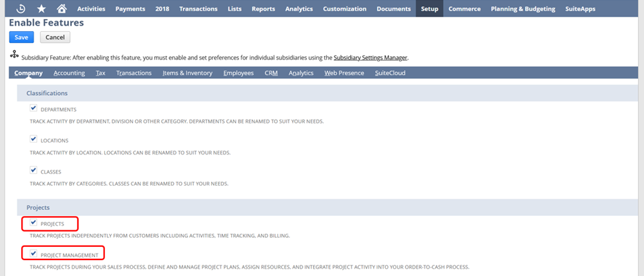644x276 pixels.
Task: Click the 'Track projects independently from customers' description
Action: (x=161, y=236)
